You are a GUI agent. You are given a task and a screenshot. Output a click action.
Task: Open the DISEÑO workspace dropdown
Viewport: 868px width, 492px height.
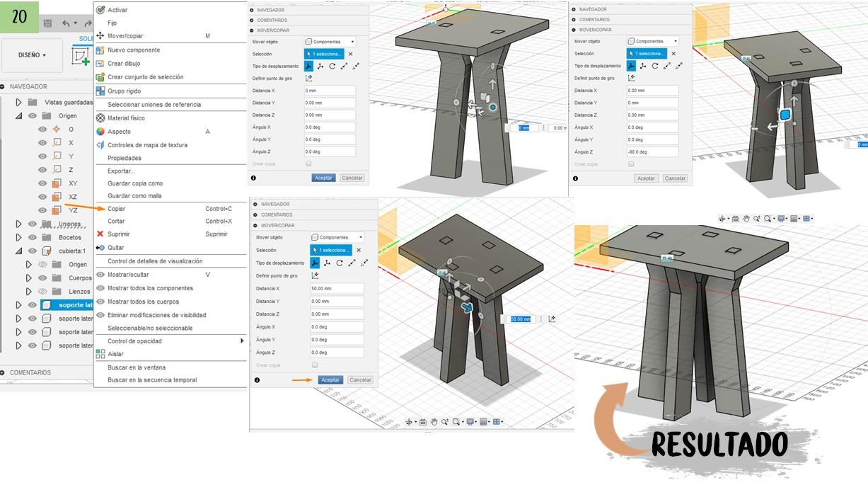pos(32,55)
